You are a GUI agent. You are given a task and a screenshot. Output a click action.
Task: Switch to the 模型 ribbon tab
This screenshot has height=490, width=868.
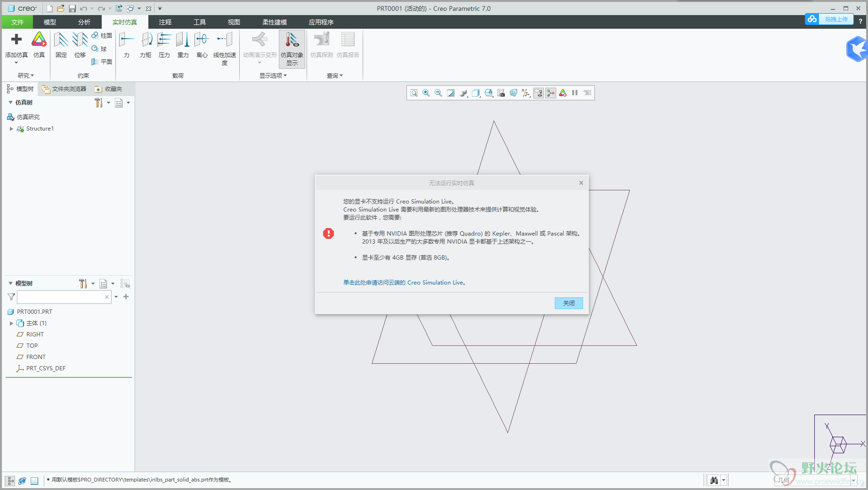tap(50, 22)
